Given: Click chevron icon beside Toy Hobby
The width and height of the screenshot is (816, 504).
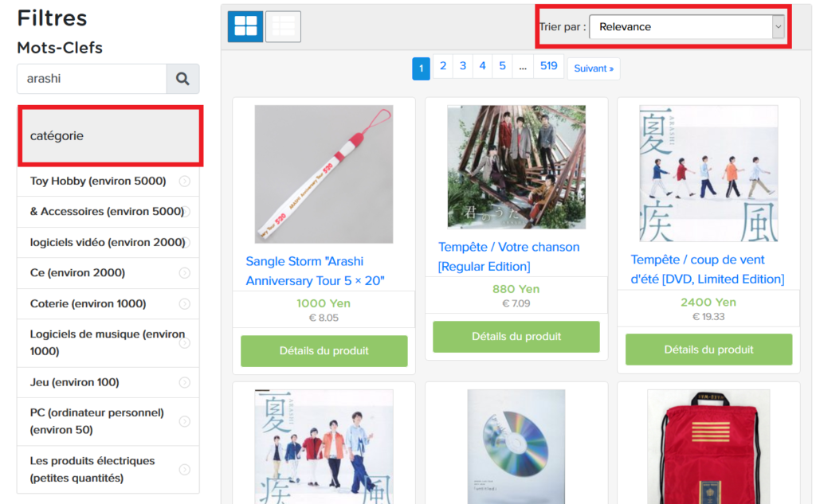Looking at the screenshot, I should pos(185,181).
